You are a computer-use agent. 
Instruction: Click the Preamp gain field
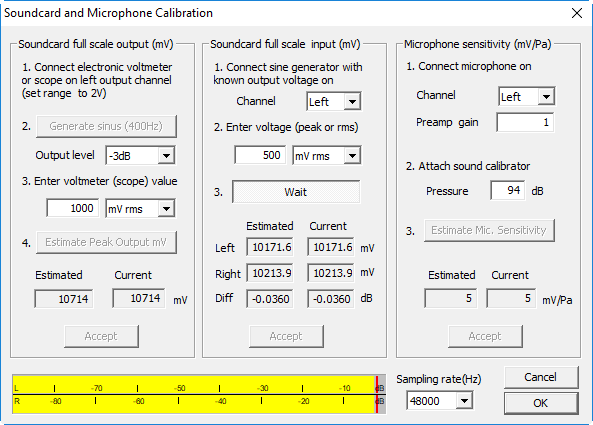(x=525, y=122)
